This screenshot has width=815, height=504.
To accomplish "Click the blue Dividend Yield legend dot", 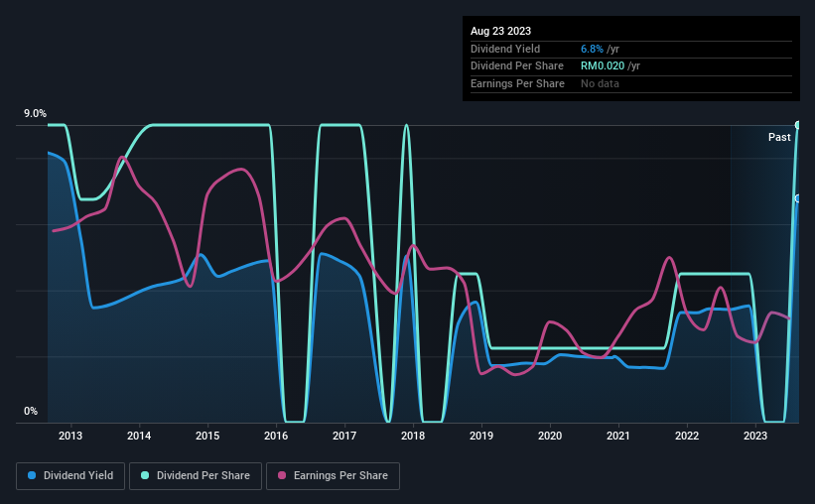I will click(32, 475).
